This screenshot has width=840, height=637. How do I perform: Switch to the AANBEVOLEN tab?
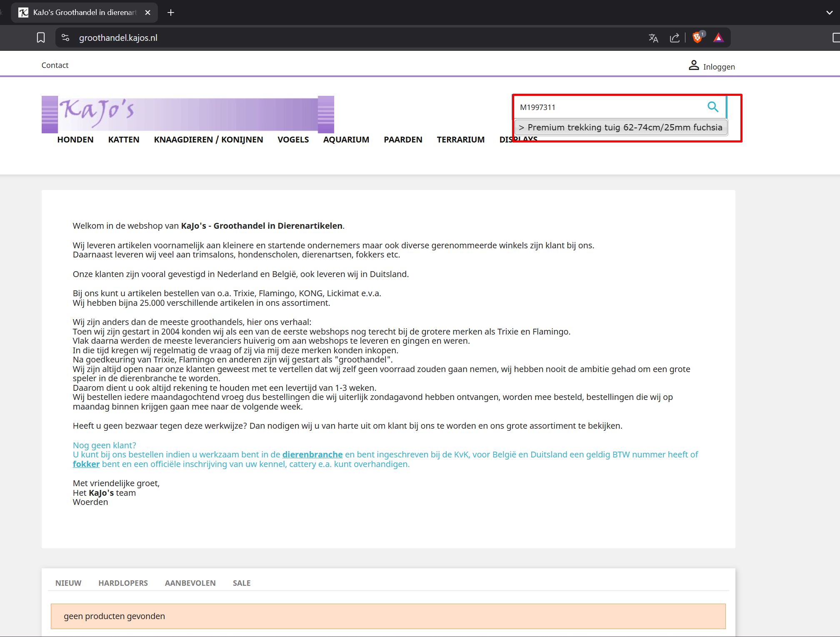coord(190,583)
